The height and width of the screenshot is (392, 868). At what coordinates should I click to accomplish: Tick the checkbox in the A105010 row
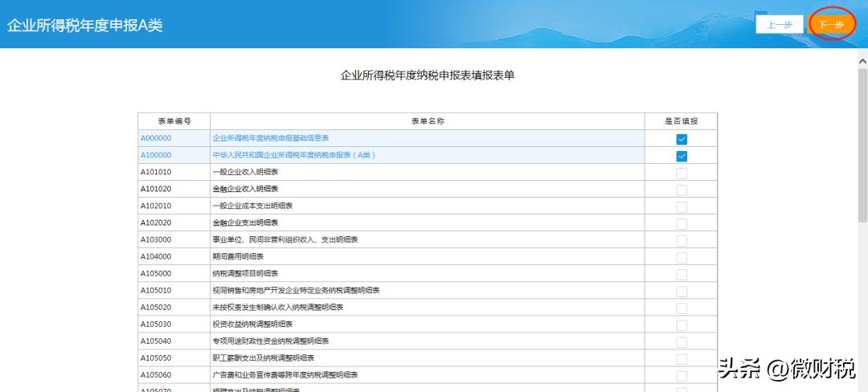coord(682,292)
